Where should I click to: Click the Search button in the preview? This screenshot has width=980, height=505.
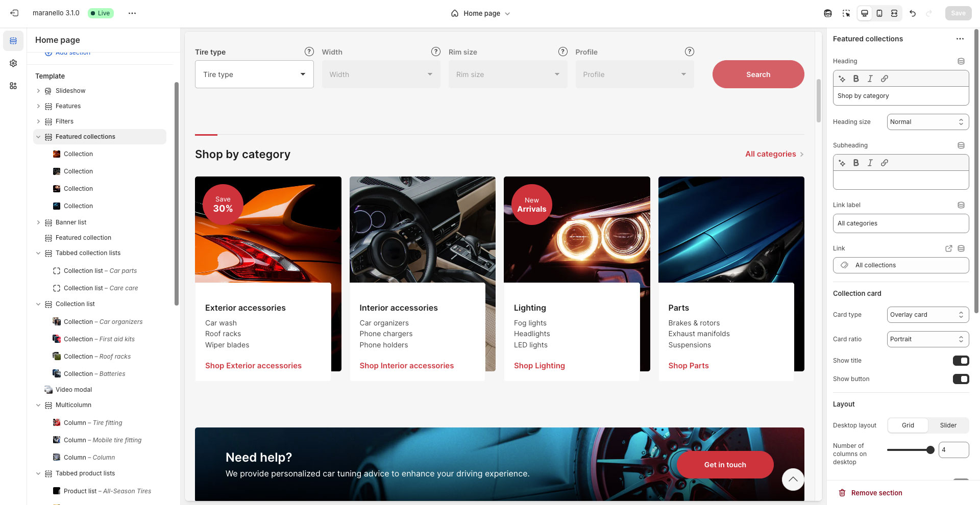tap(758, 74)
